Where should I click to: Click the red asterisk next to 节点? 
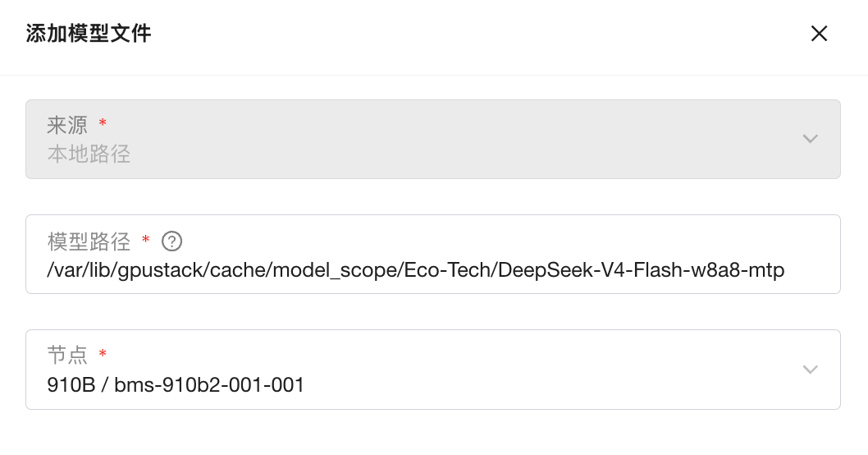pos(103,353)
